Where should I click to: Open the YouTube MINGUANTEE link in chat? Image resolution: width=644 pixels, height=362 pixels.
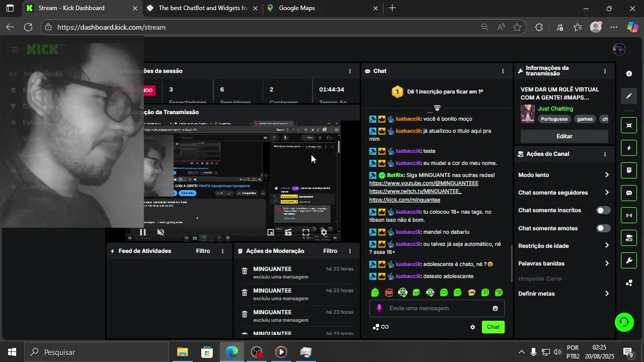tap(424, 184)
